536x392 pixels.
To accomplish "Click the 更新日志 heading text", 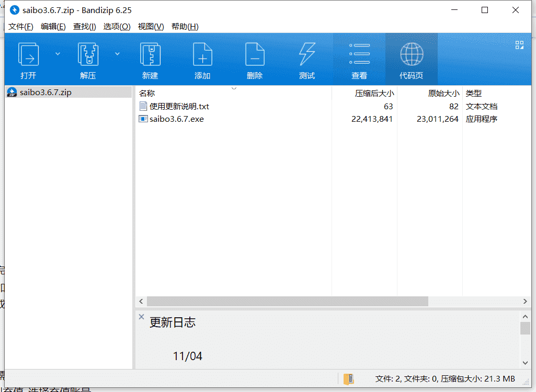I will 172,322.
